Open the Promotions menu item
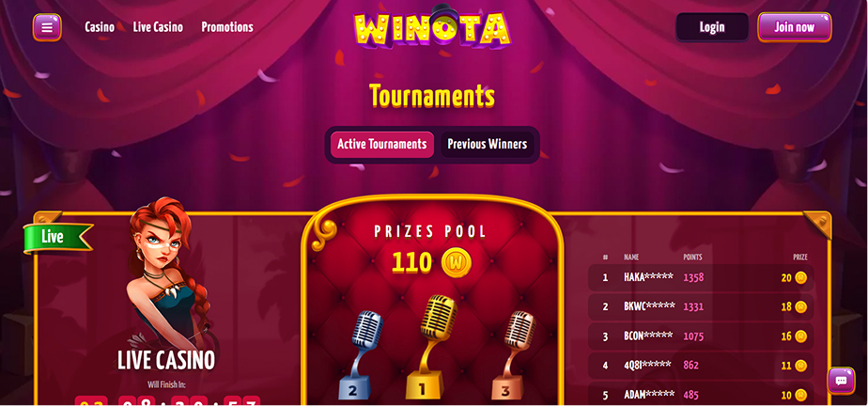The height and width of the screenshot is (406, 868). click(x=227, y=27)
